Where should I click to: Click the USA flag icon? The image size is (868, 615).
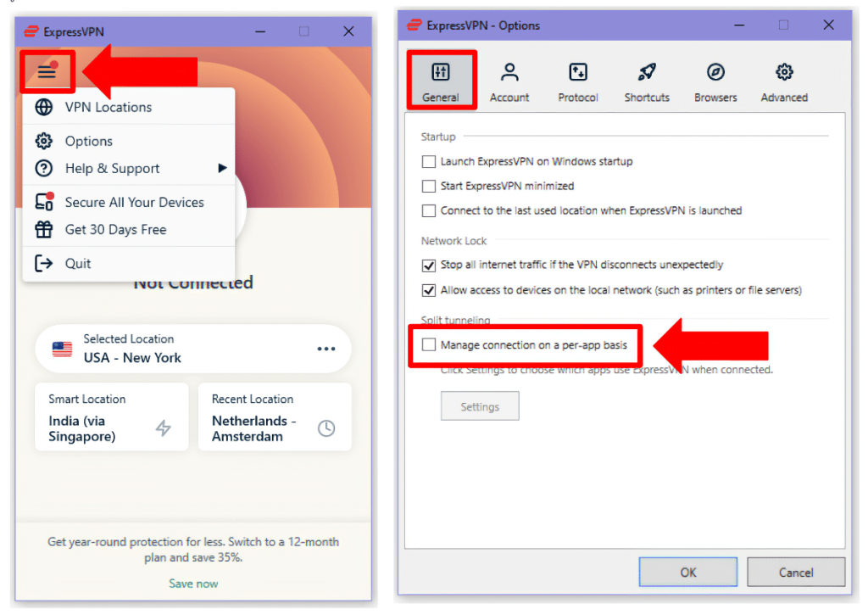(x=62, y=349)
